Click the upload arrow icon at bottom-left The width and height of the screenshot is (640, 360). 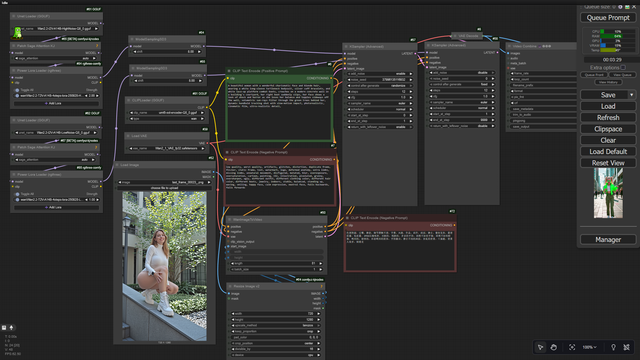(11, 327)
